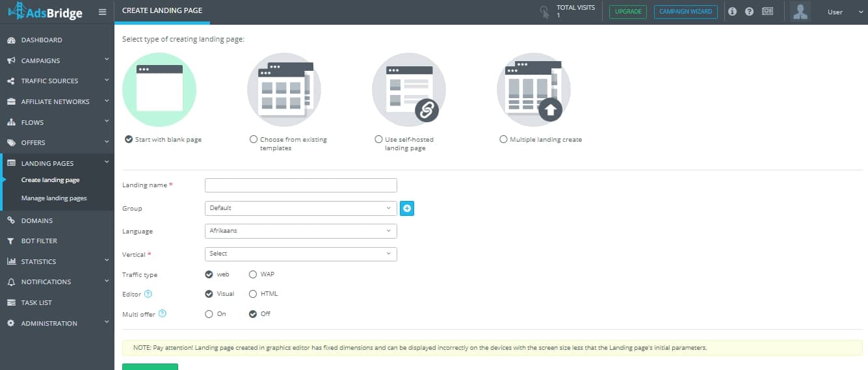Launch the Campaign Wizard button

tap(686, 12)
